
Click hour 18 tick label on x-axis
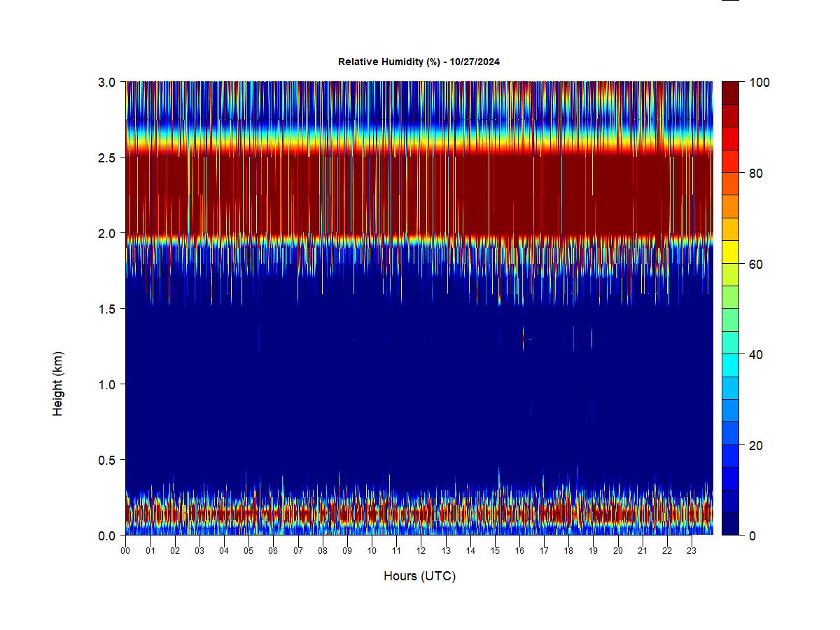[568, 551]
